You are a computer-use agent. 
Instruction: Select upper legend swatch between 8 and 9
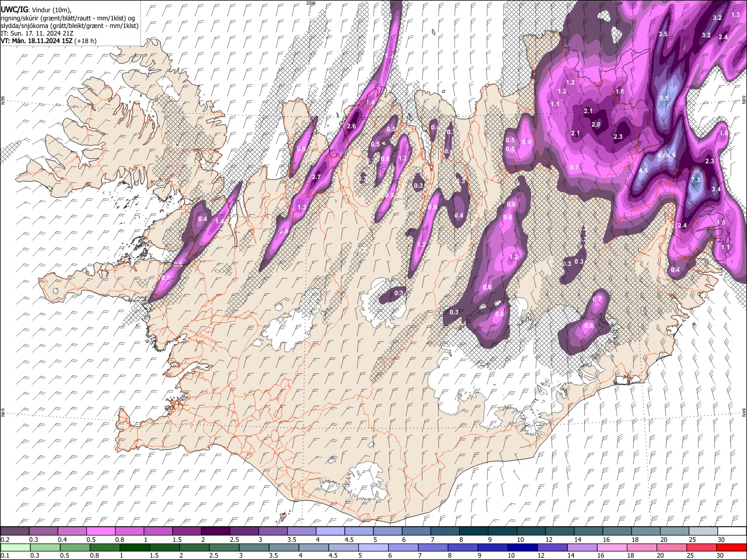point(473,531)
